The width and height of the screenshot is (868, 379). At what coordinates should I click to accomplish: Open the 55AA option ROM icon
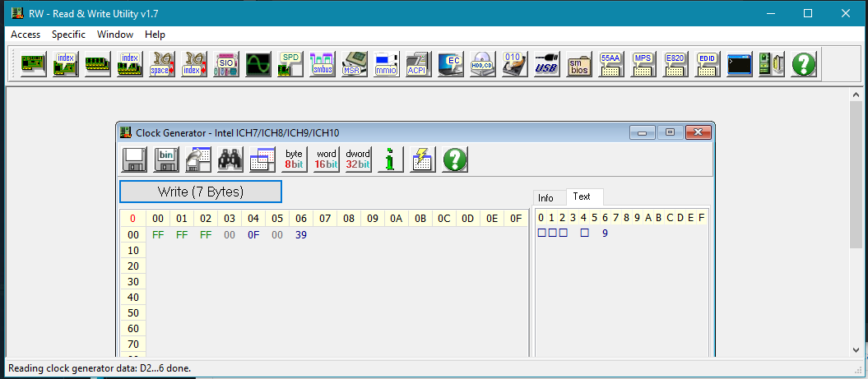click(x=611, y=64)
